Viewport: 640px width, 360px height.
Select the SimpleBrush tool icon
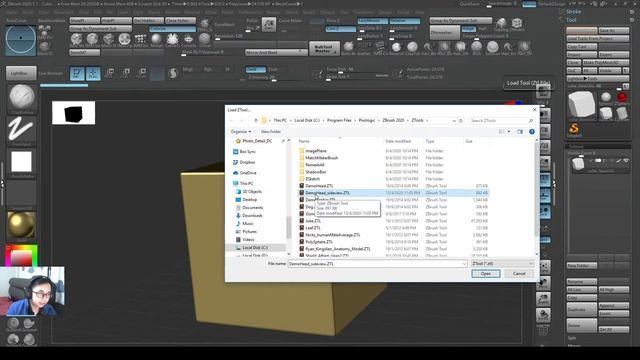[x=574, y=130]
